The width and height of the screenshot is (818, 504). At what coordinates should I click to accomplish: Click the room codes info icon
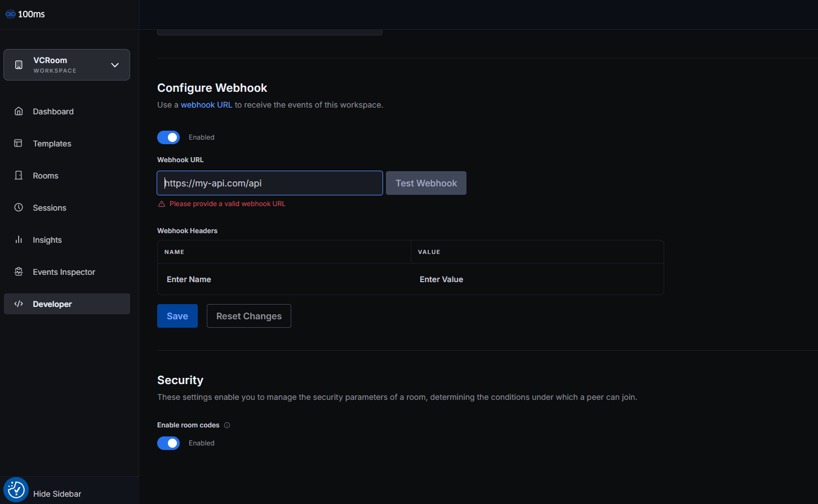click(x=227, y=425)
